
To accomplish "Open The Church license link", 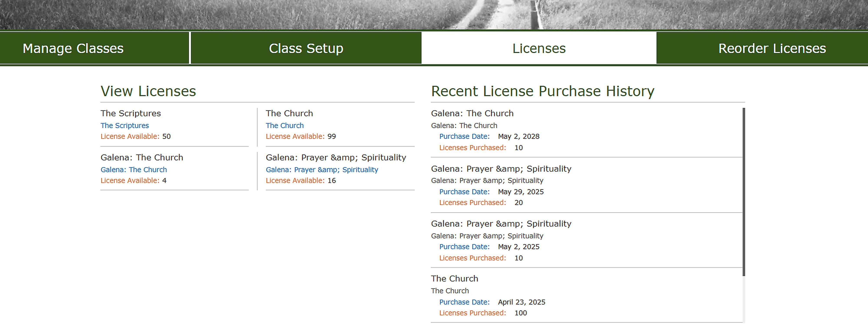I will point(285,125).
